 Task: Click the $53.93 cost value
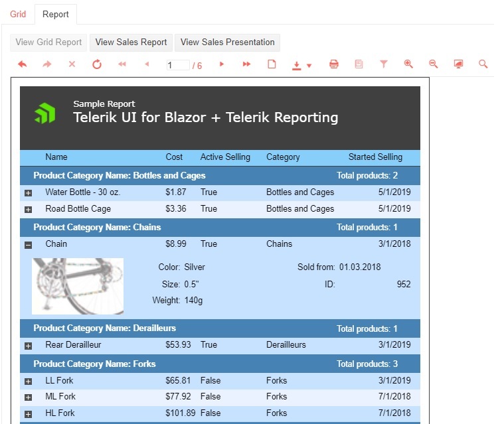point(178,344)
